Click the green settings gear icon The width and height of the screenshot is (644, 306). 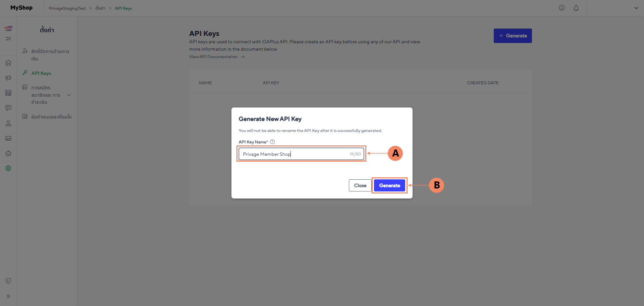tap(8, 168)
